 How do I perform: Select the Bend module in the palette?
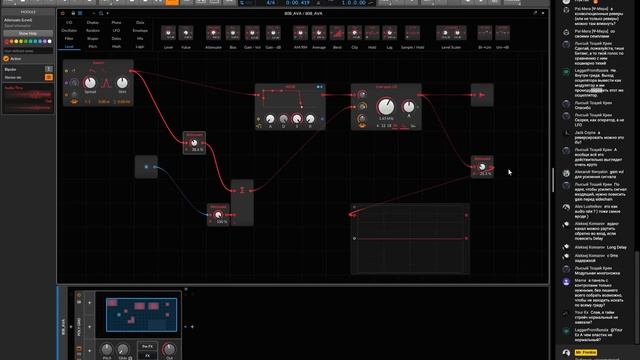pos(337,33)
